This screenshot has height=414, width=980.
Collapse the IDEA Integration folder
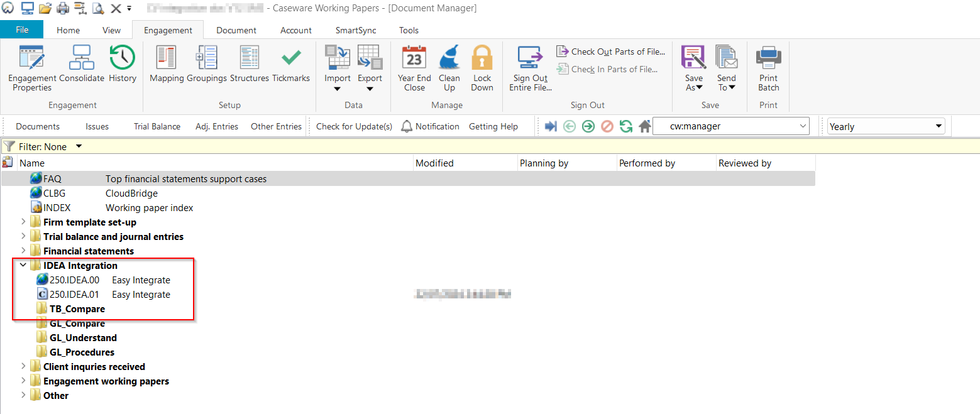pyautogui.click(x=23, y=265)
